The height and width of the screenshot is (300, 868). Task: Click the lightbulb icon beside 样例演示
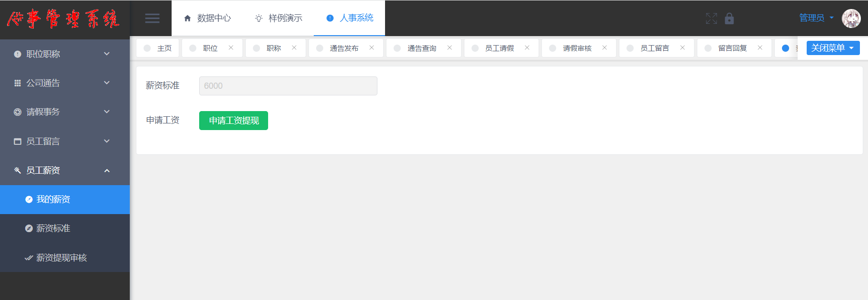pos(259,18)
